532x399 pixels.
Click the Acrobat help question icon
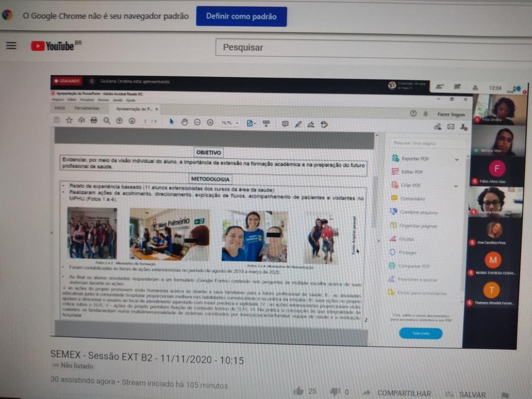point(413,113)
